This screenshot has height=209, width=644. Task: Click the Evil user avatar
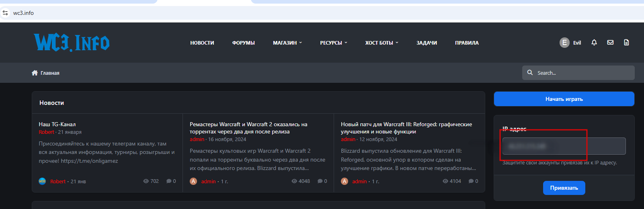[x=564, y=43]
